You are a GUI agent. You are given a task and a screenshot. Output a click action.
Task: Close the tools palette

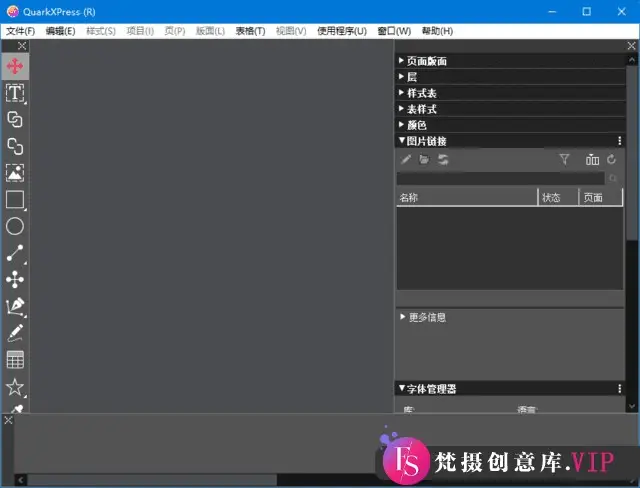point(22,46)
